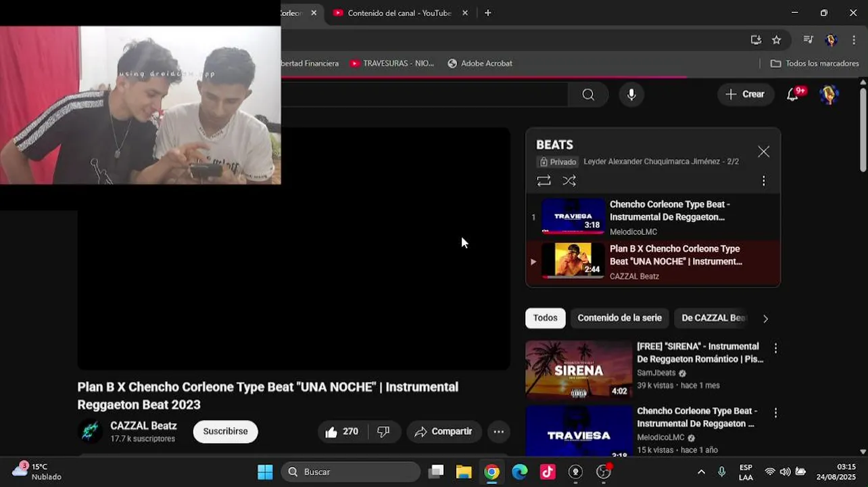This screenshot has width=868, height=487.
Task: Select Contenido de la serie chip
Action: [619, 318]
